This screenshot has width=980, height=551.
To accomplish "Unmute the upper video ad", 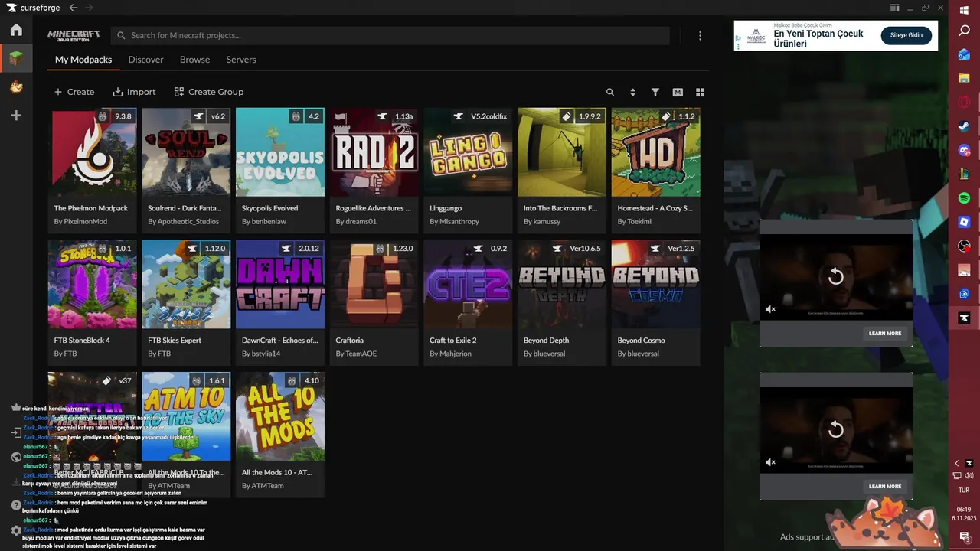I will [770, 310].
